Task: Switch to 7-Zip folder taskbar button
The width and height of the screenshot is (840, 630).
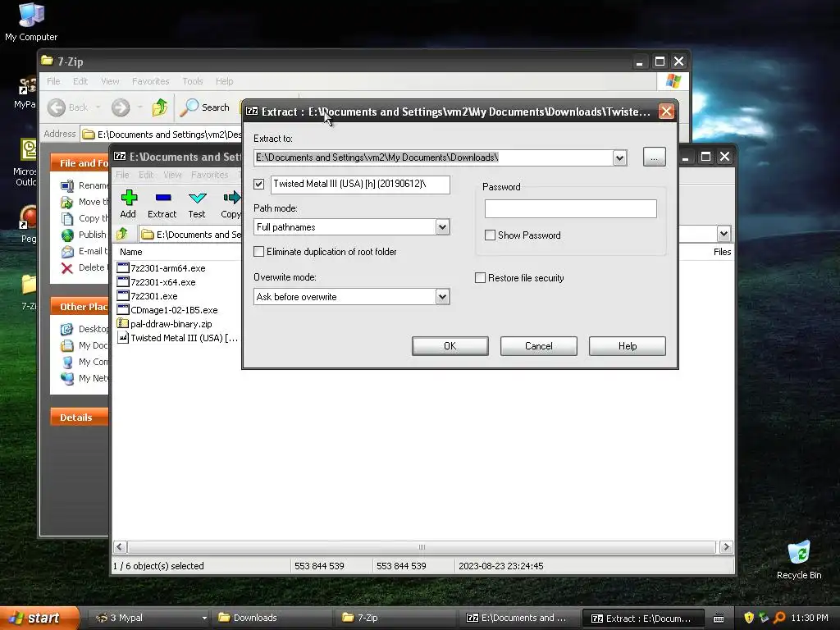Action: click(x=396, y=618)
